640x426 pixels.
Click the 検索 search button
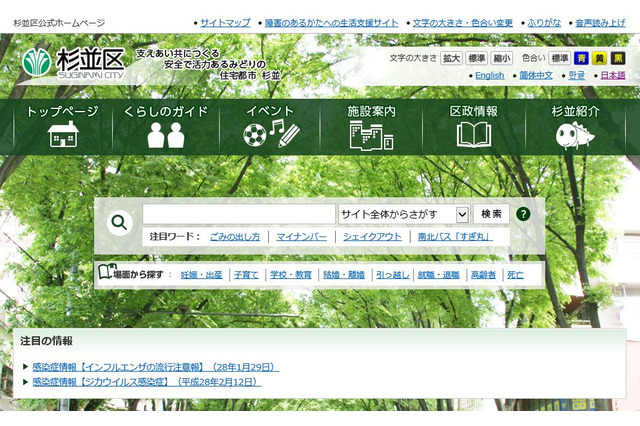(x=491, y=214)
